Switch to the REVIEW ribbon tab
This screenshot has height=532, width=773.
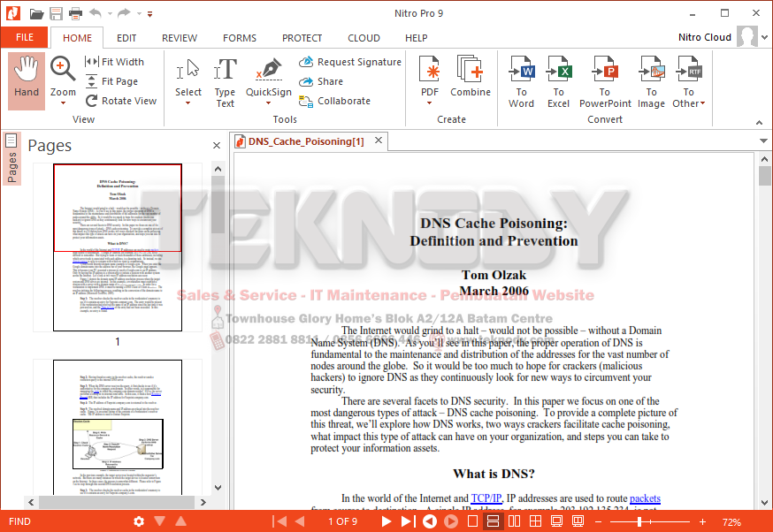[x=180, y=38]
